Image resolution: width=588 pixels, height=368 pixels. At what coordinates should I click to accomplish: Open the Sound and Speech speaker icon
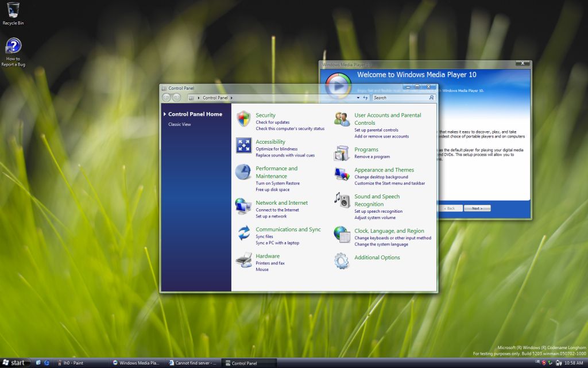pos(342,200)
